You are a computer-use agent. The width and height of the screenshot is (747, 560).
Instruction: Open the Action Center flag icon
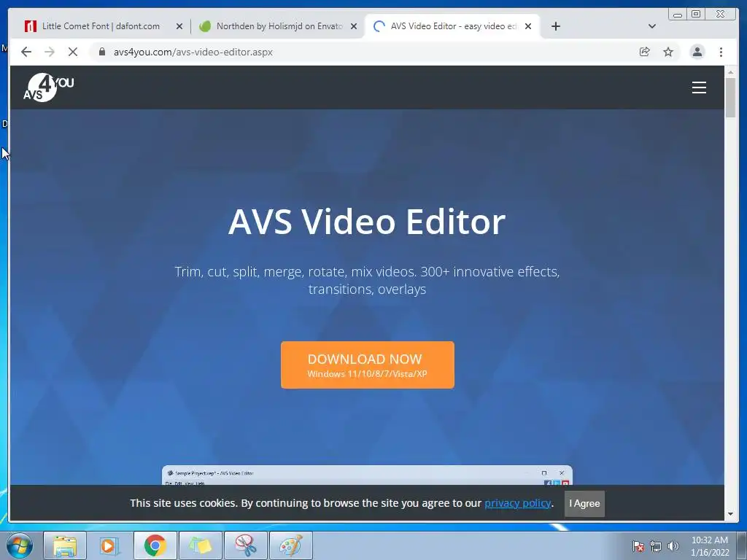point(638,546)
